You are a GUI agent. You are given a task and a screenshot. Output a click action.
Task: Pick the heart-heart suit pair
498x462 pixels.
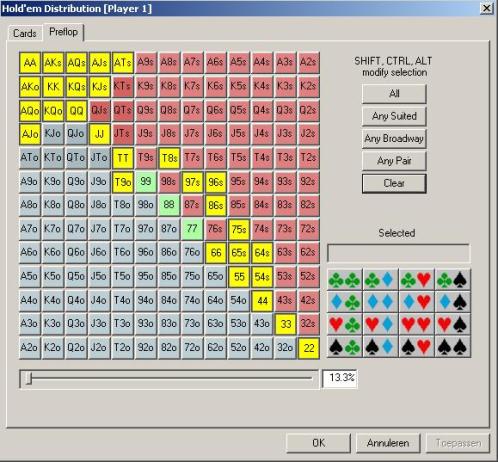coord(417,324)
